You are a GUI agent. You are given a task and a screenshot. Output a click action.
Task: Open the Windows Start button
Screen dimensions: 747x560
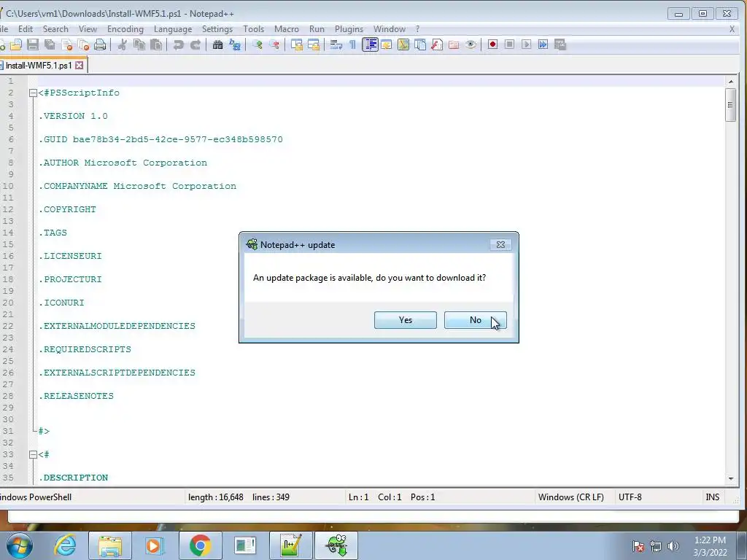tap(20, 545)
